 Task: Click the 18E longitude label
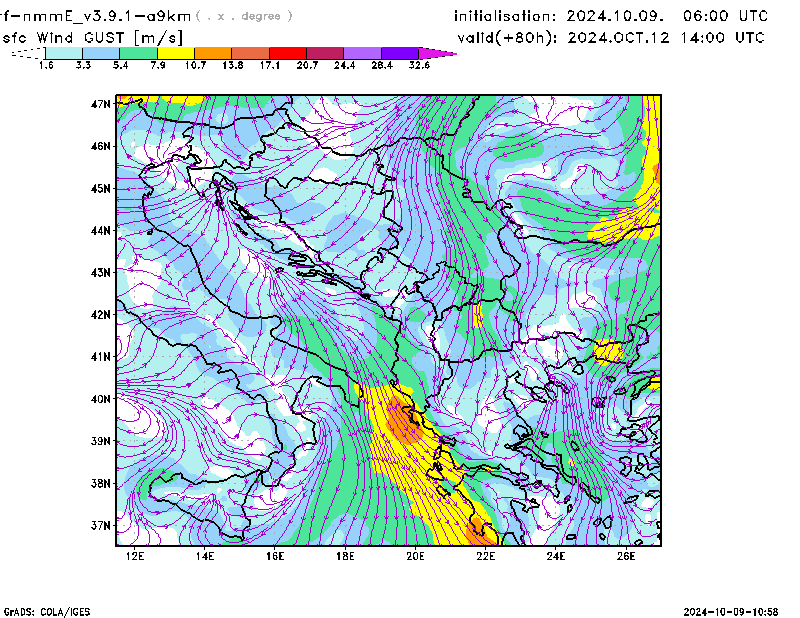(345, 556)
